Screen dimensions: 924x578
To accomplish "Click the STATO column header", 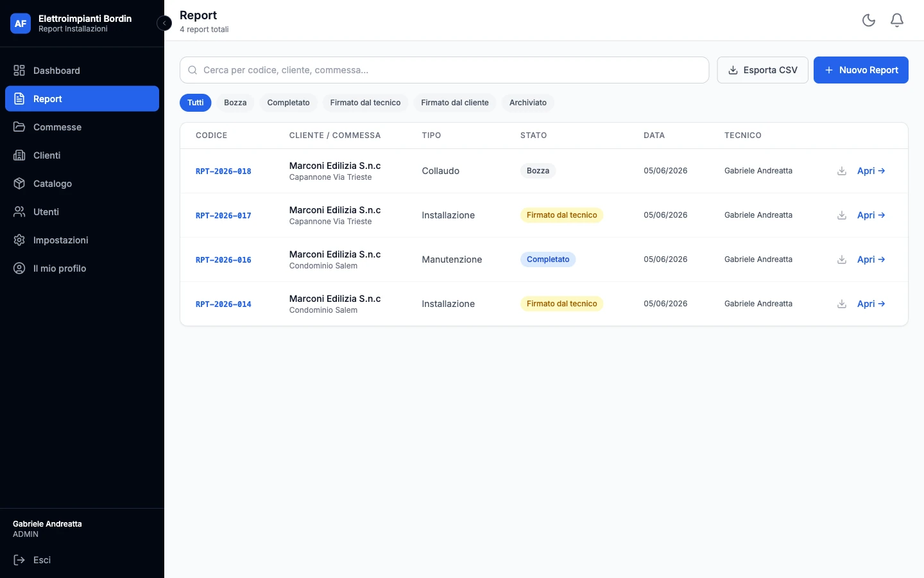I will click(x=534, y=136).
